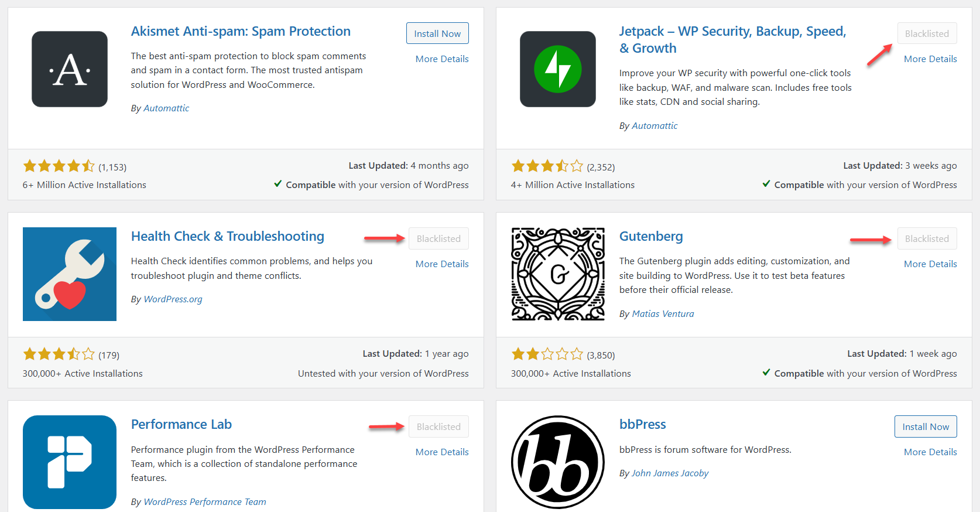Open Health Check & Troubleshooting title link

pyautogui.click(x=228, y=236)
